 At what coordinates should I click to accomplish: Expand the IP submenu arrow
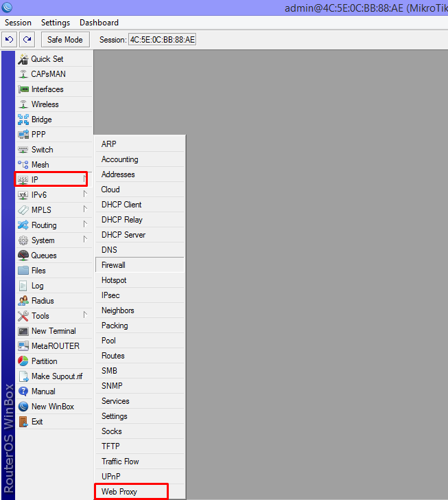coord(85,179)
